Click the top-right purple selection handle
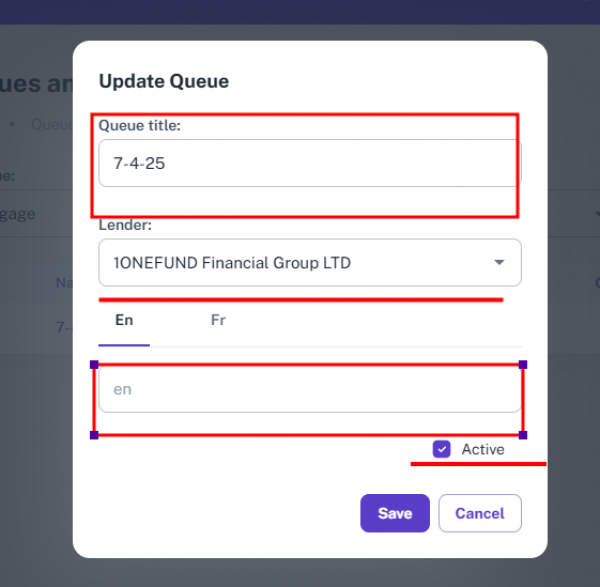The height and width of the screenshot is (587, 600). [x=523, y=365]
